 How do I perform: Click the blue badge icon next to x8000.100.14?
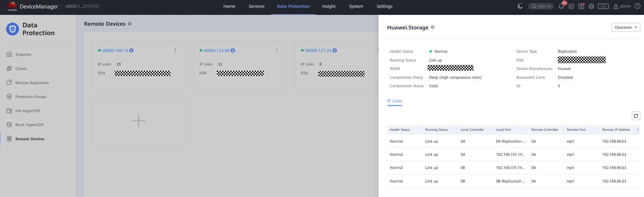(132, 51)
